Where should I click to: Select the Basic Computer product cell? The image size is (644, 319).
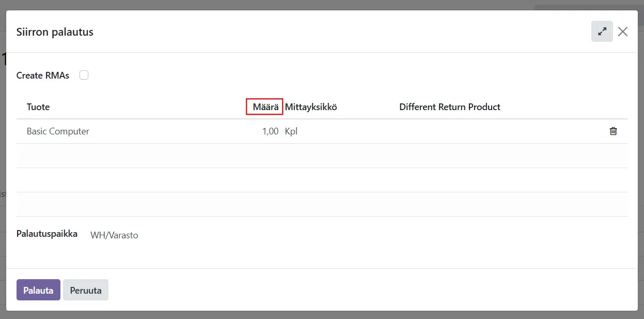58,131
